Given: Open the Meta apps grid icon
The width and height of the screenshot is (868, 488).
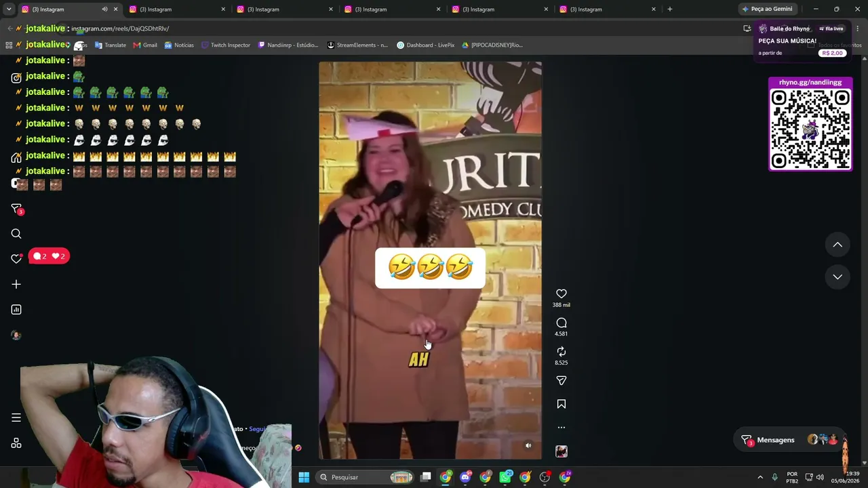Looking at the screenshot, I should pyautogui.click(x=16, y=443).
